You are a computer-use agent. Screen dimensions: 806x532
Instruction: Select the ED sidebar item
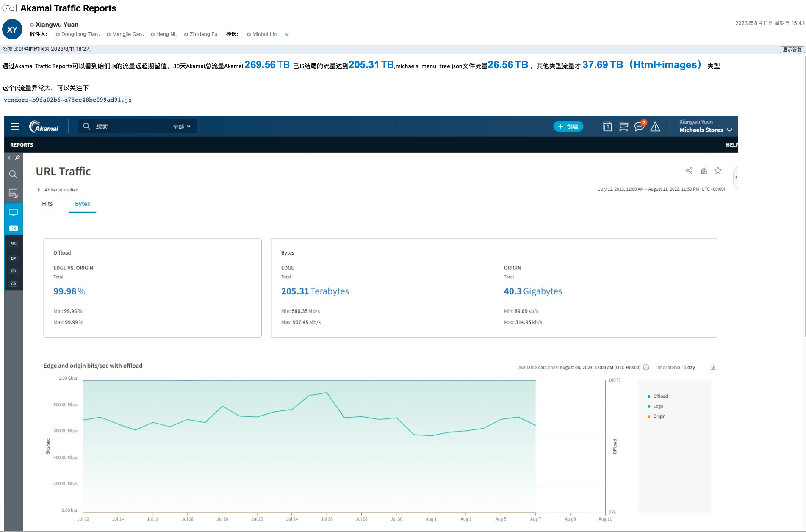tap(14, 271)
